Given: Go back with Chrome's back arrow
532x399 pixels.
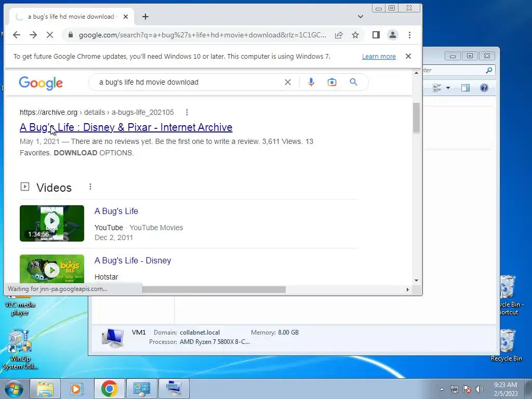Looking at the screenshot, I should pyautogui.click(x=17, y=35).
